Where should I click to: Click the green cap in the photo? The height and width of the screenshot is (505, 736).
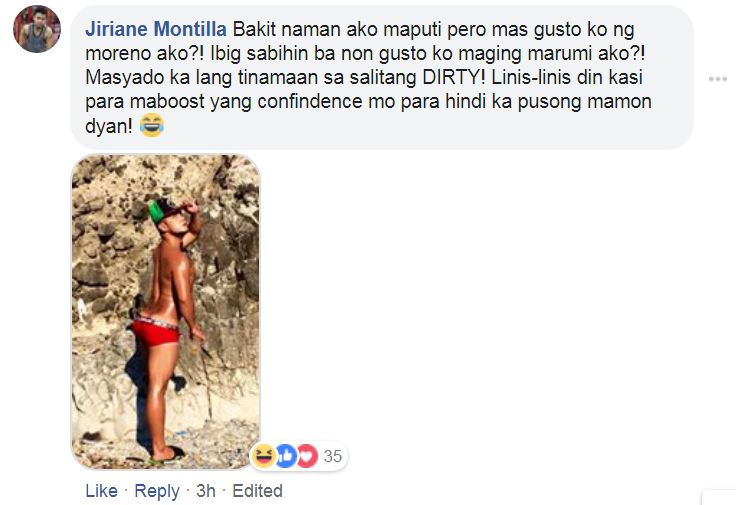(158, 211)
